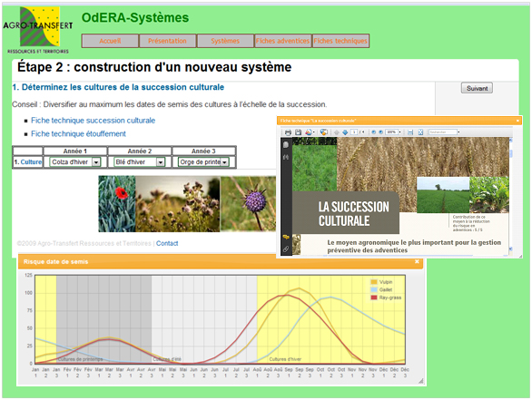Click the middle wildflower field photo

(178, 204)
